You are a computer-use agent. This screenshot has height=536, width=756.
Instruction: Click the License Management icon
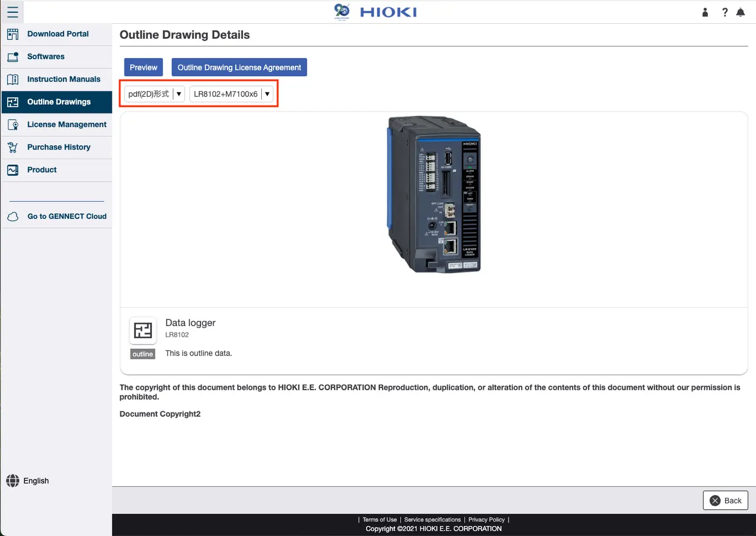point(13,125)
